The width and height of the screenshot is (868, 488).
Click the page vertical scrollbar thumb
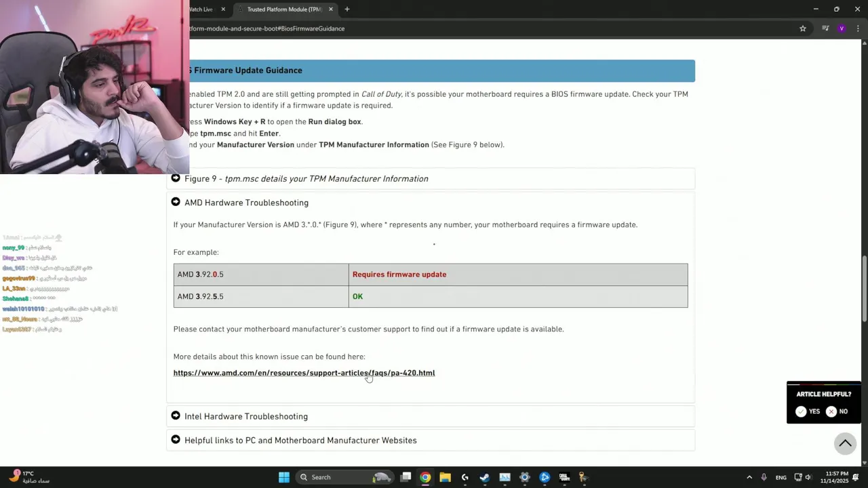[864, 289]
